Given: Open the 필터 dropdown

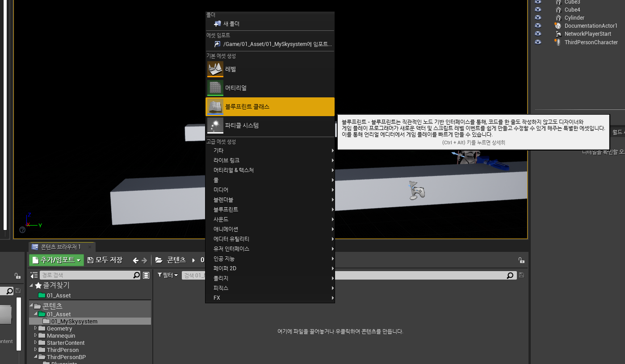Looking at the screenshot, I should (168, 275).
